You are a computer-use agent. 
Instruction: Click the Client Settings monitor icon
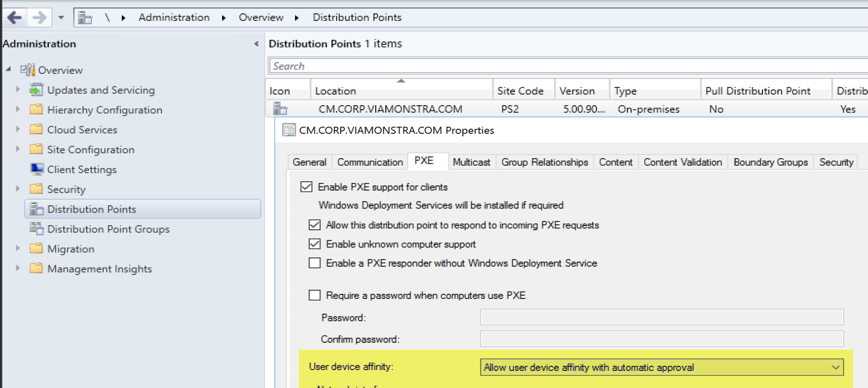[36, 169]
